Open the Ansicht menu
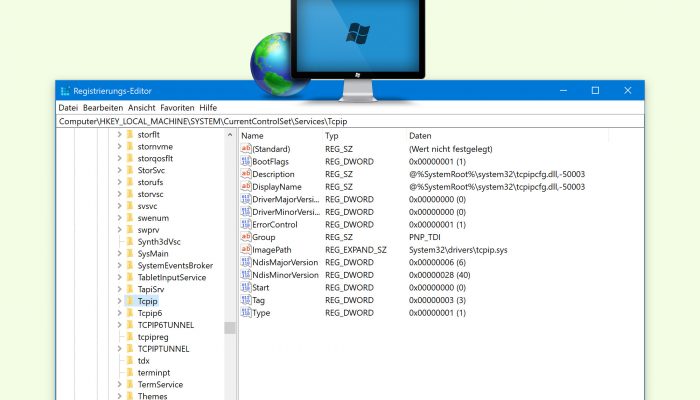 click(x=142, y=108)
